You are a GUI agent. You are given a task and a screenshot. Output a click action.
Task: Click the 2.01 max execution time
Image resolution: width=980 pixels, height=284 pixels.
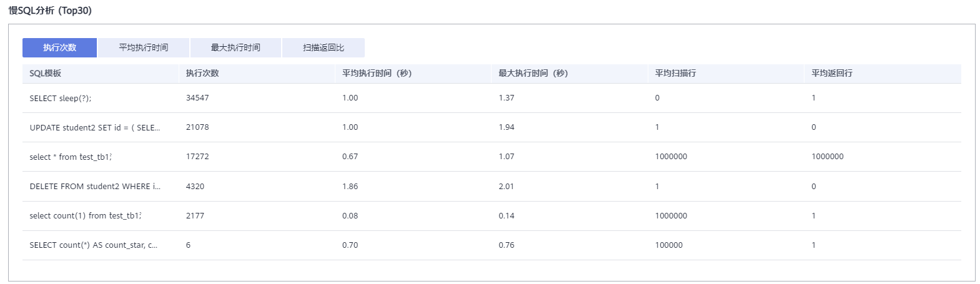[507, 186]
